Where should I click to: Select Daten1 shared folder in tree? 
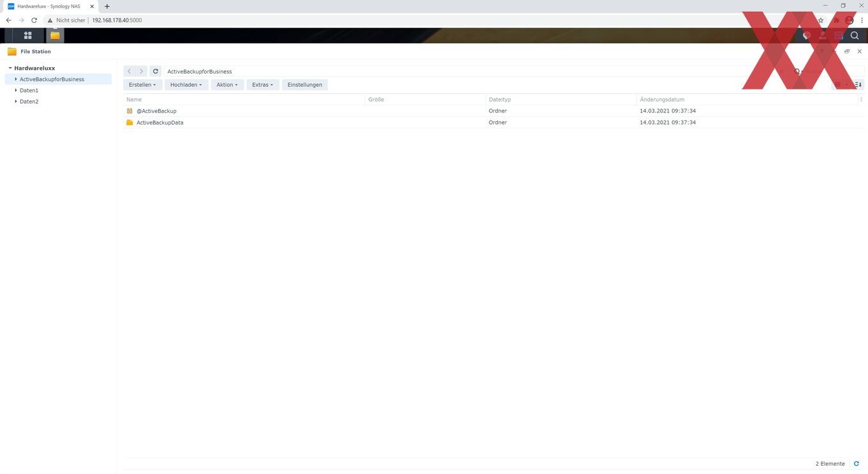click(x=29, y=91)
